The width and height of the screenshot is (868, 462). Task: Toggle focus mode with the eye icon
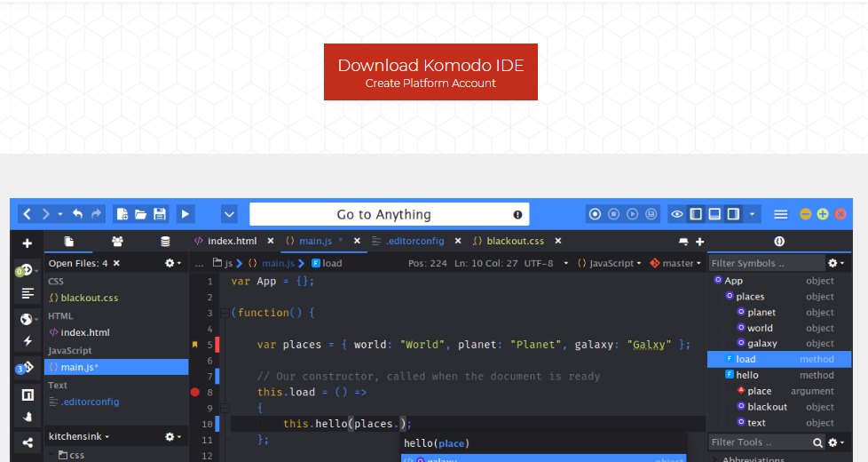(677, 214)
